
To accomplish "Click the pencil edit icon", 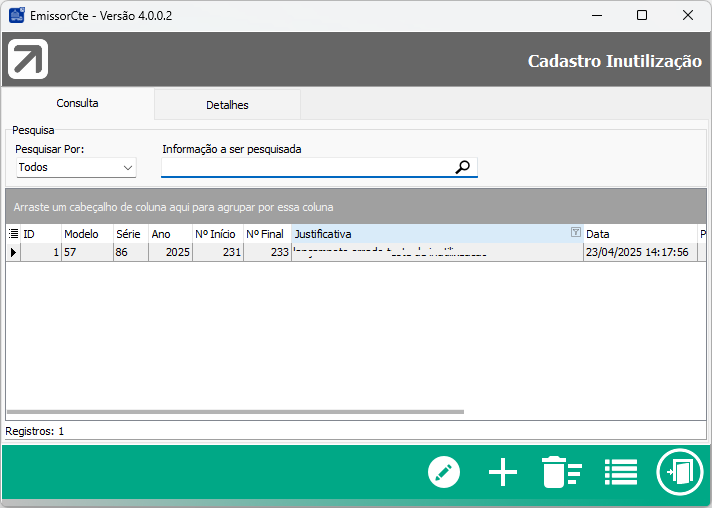I will [443, 472].
